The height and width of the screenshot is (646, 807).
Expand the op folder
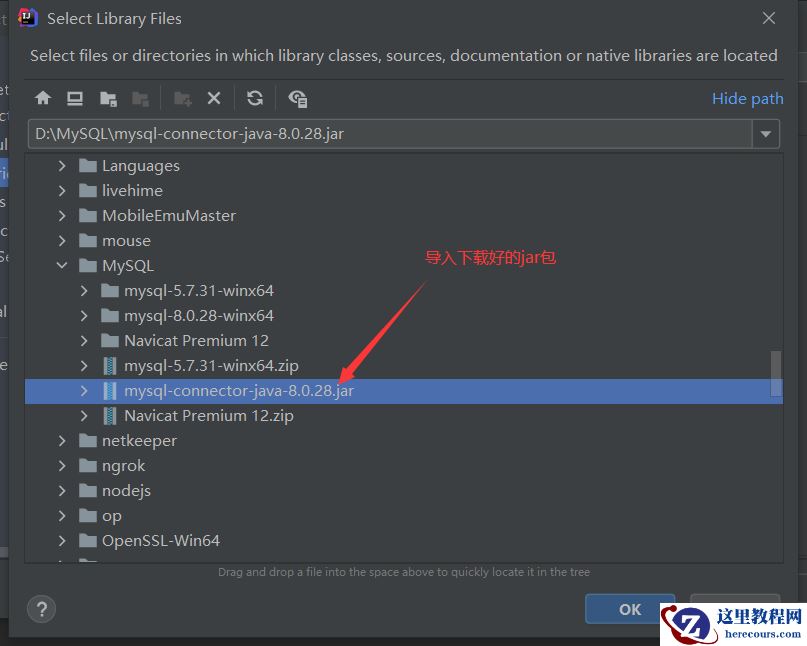point(62,516)
